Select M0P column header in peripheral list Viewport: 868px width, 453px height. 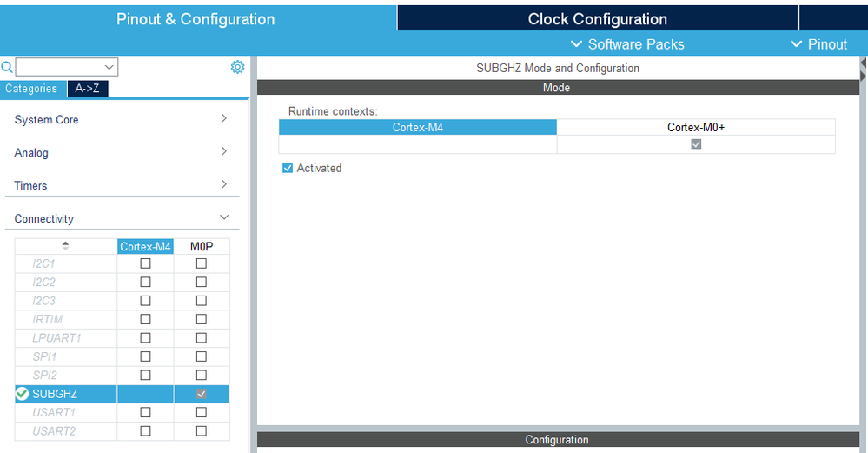click(202, 246)
